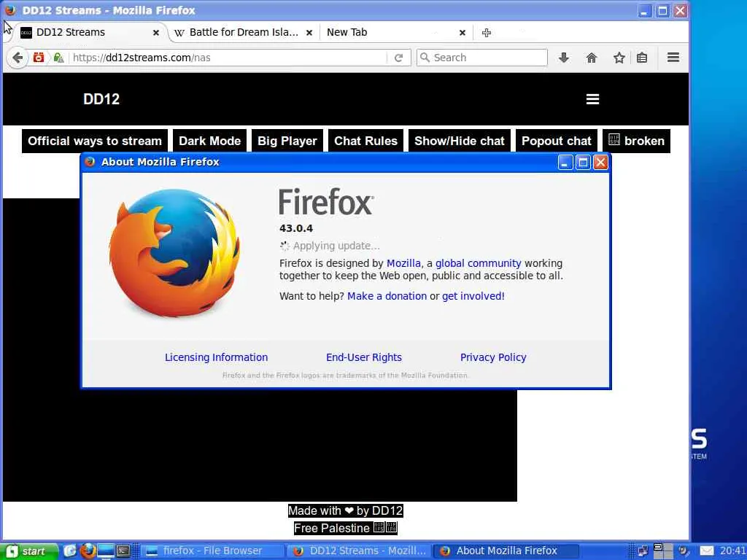
Task: Close the DD12 Streams tab
Action: coord(156,33)
